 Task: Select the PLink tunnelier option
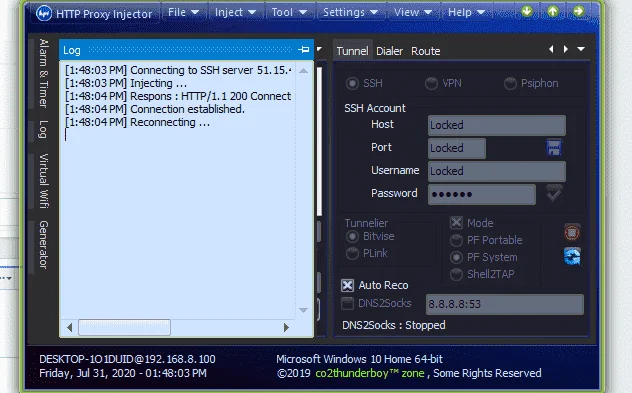352,254
